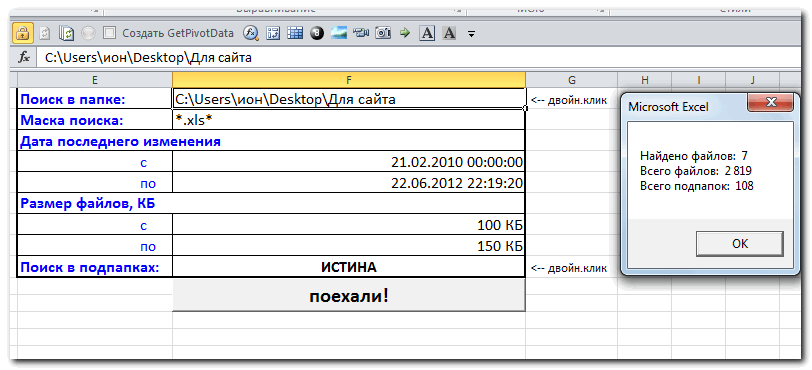Select column H header
Screen dimensions: 812x370
pyautogui.click(x=645, y=79)
